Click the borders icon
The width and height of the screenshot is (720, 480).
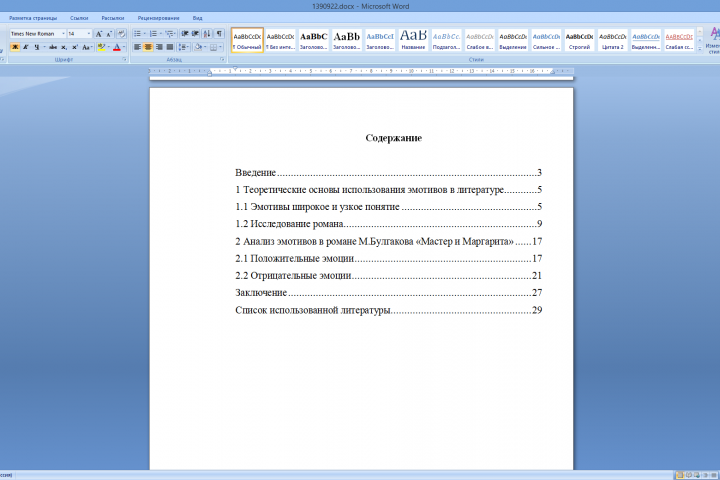pos(214,47)
